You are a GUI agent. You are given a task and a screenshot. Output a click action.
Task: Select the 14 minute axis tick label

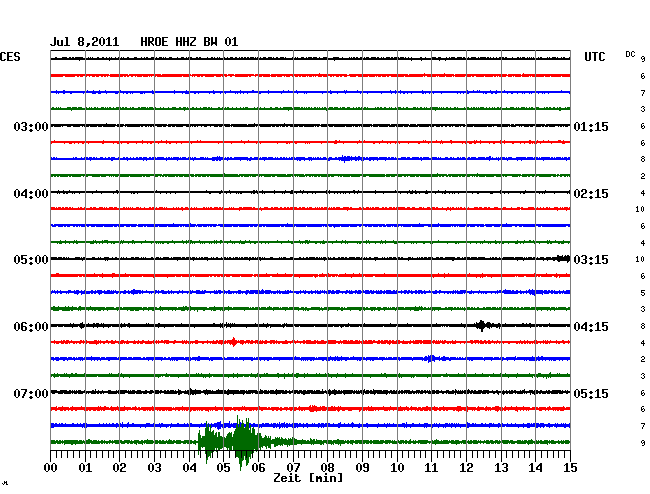(x=535, y=467)
